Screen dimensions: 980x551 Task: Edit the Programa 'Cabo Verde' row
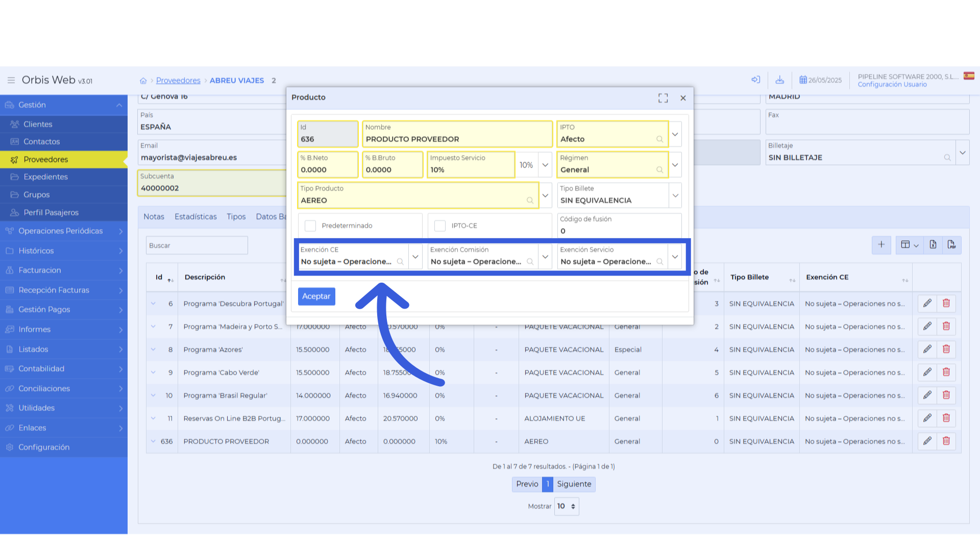pyautogui.click(x=927, y=372)
